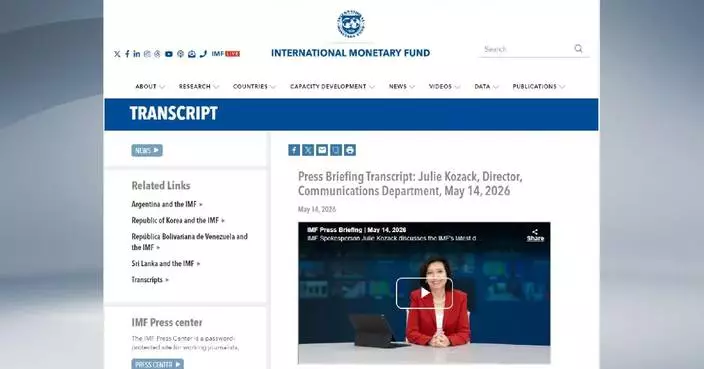This screenshot has width=704, height=369.
Task: Click the News tag button in sidebar
Action: [147, 150]
